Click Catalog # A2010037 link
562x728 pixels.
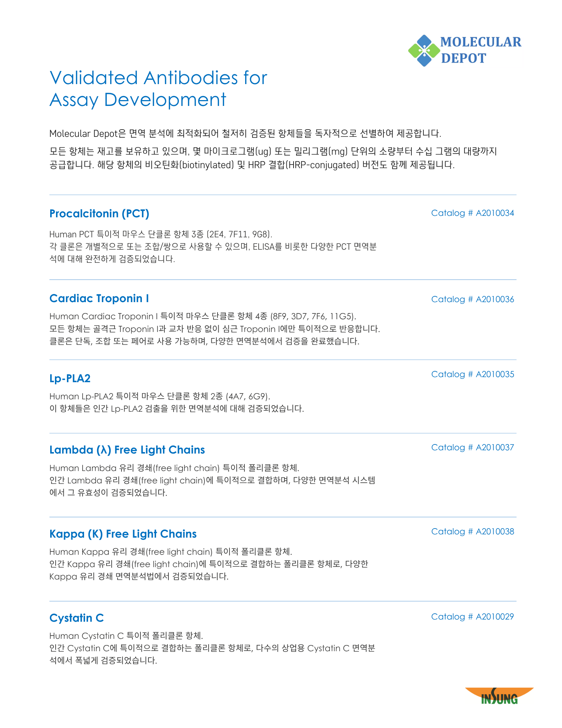[472, 448]
